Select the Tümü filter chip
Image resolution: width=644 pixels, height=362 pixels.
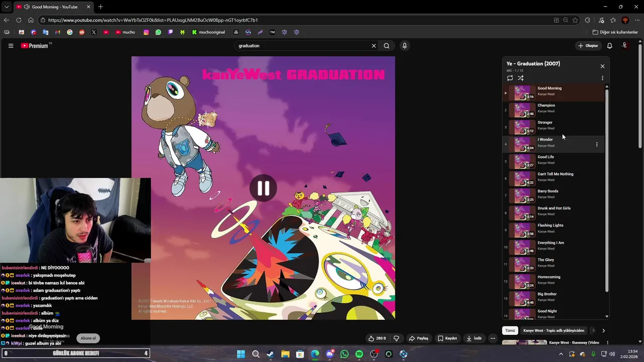tap(510, 330)
